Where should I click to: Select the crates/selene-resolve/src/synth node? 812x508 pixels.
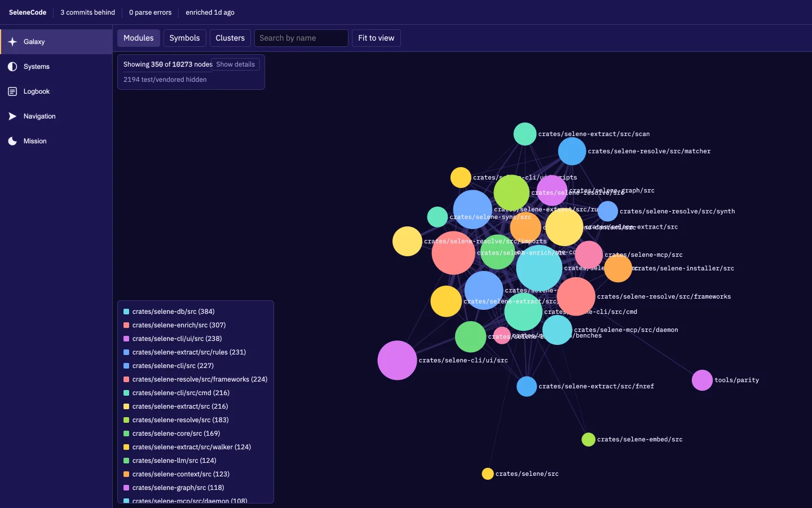608,211
